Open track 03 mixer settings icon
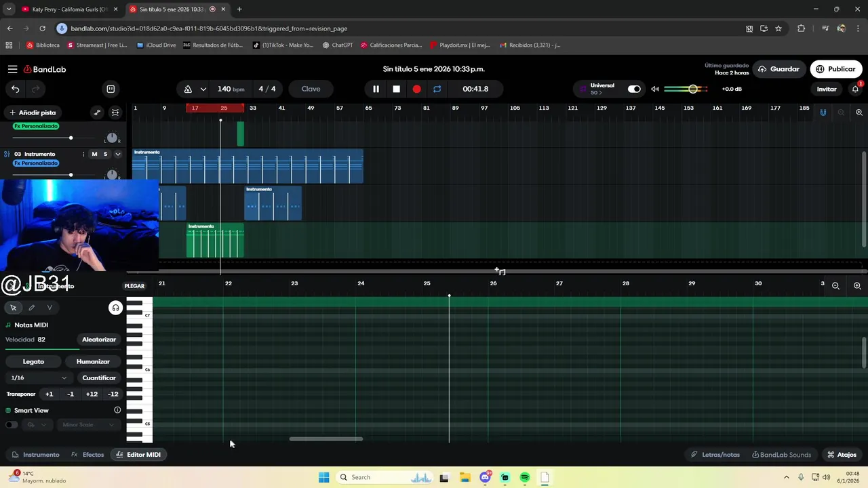 coord(7,154)
